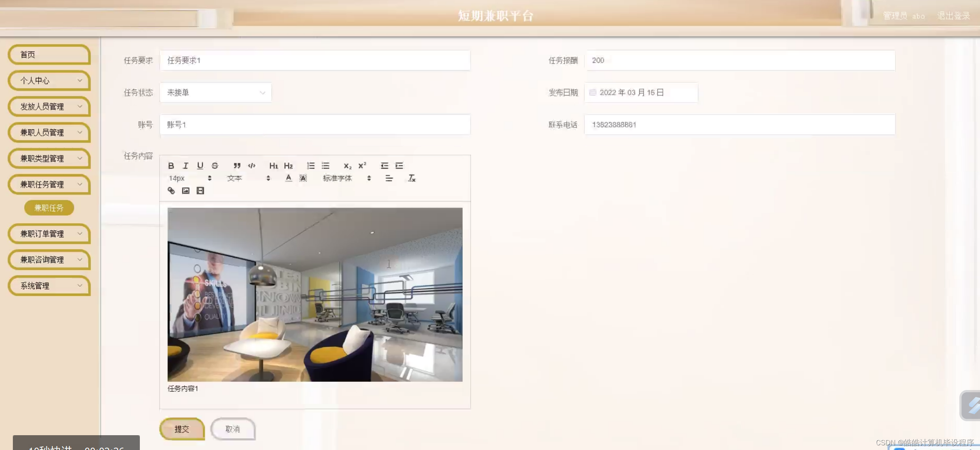Insert a blockquote in the editor
The height and width of the screenshot is (450, 980).
237,166
